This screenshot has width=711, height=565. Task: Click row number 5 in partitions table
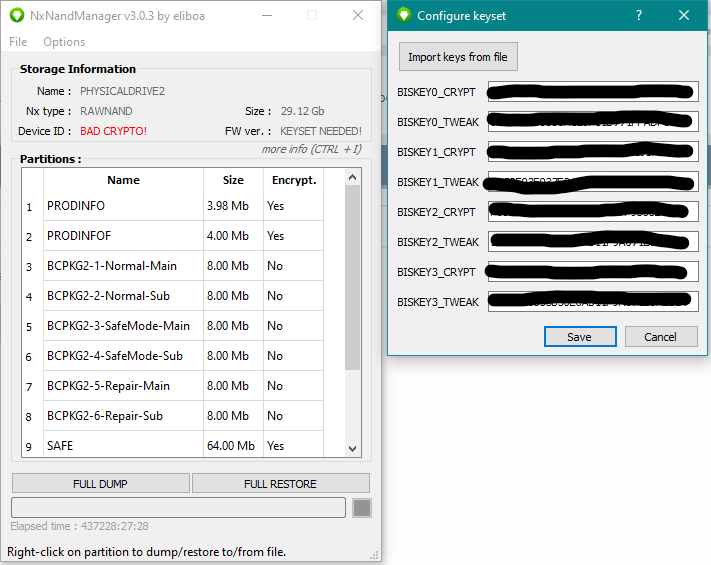tap(29, 326)
